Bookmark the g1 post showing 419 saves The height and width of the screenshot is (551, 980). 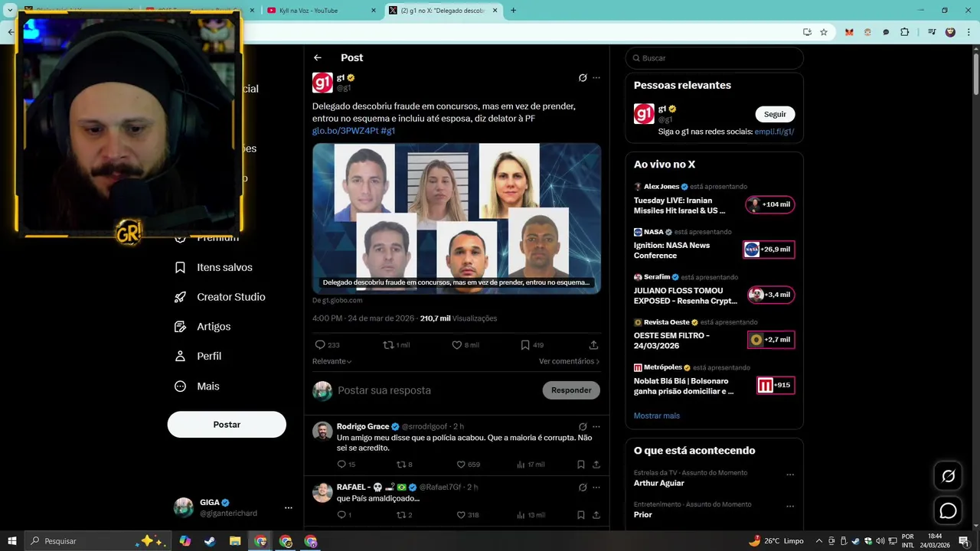pyautogui.click(x=532, y=345)
